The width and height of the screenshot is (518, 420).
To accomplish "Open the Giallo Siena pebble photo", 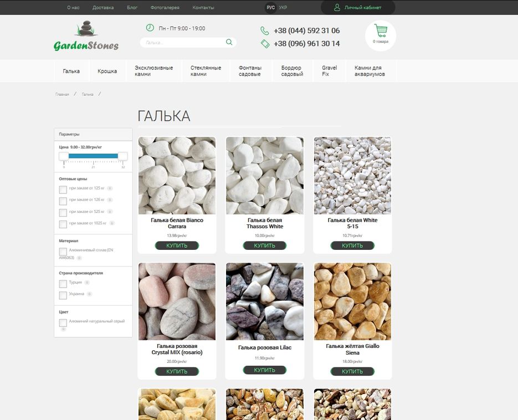I will [352, 301].
